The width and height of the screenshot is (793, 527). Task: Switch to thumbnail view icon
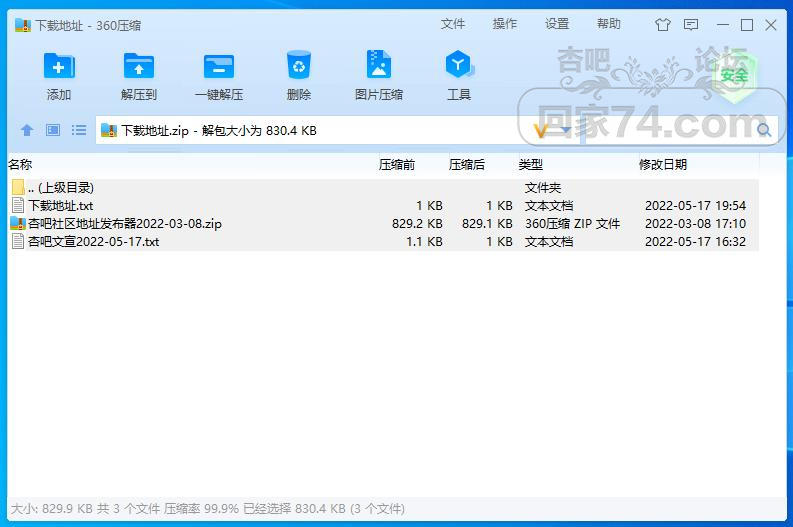[53, 130]
